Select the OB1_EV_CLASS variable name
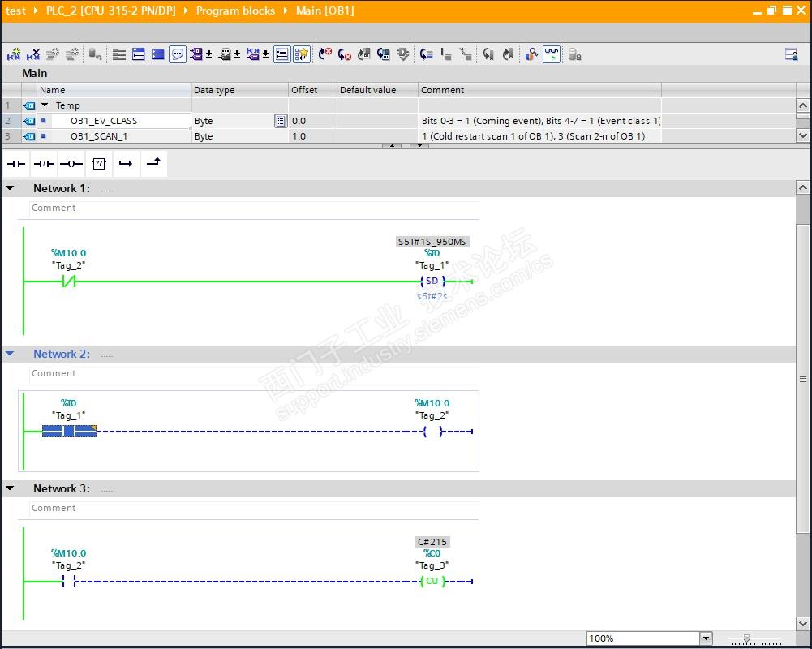Screen dimensions: 812x649 coord(104,121)
